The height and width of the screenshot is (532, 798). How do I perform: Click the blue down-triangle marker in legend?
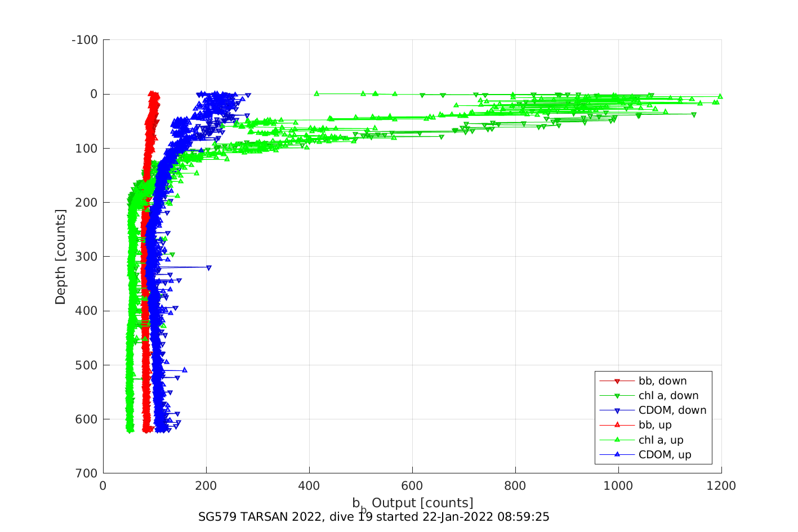point(617,410)
